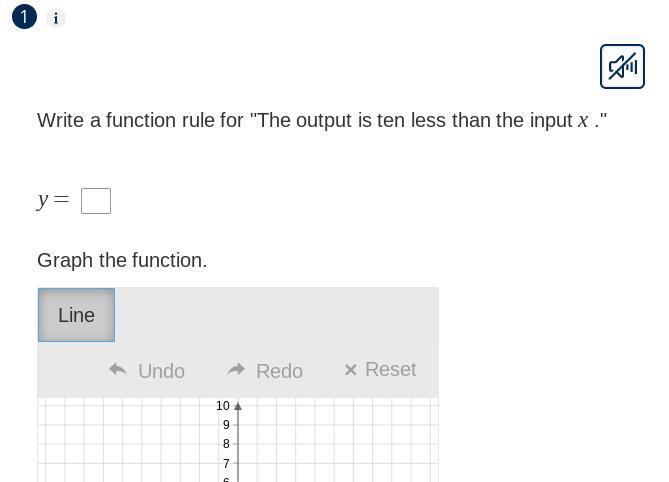
Task: Click the y equals answer input box
Action: pyautogui.click(x=96, y=201)
